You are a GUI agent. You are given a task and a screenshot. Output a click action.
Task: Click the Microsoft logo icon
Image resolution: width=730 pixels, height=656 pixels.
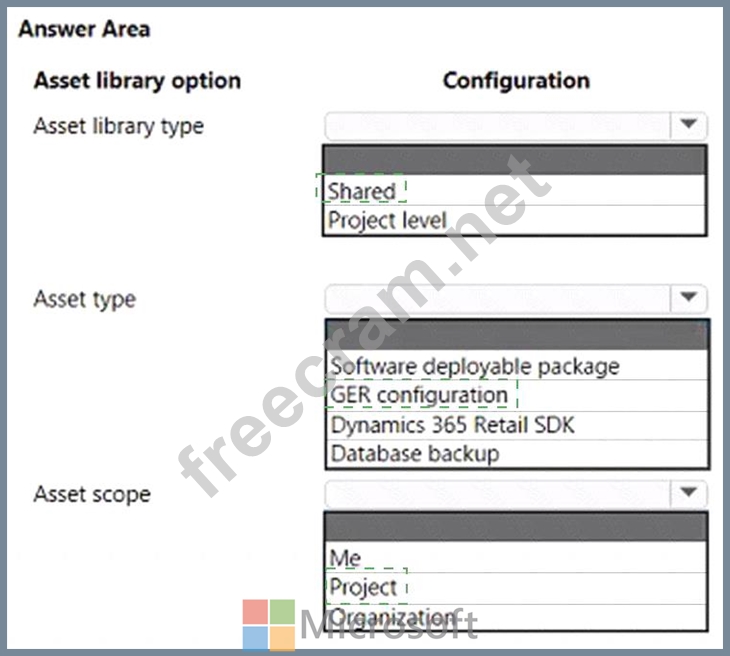point(268,624)
